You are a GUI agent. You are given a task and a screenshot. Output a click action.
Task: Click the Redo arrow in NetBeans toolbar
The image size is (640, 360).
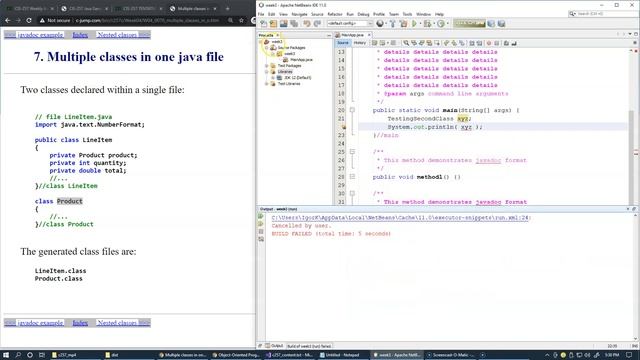317,24
